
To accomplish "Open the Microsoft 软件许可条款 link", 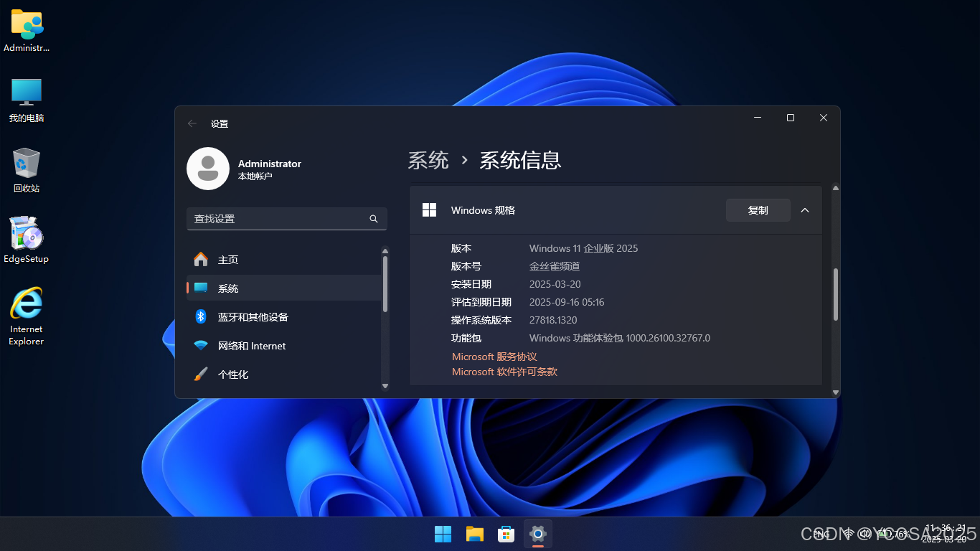I will tap(504, 372).
